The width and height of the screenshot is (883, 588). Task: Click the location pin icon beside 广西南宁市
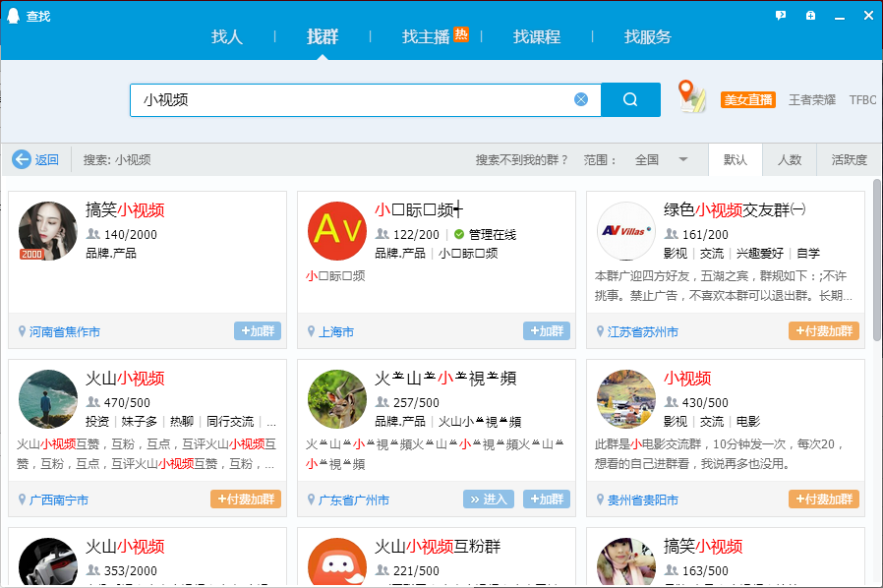point(22,499)
